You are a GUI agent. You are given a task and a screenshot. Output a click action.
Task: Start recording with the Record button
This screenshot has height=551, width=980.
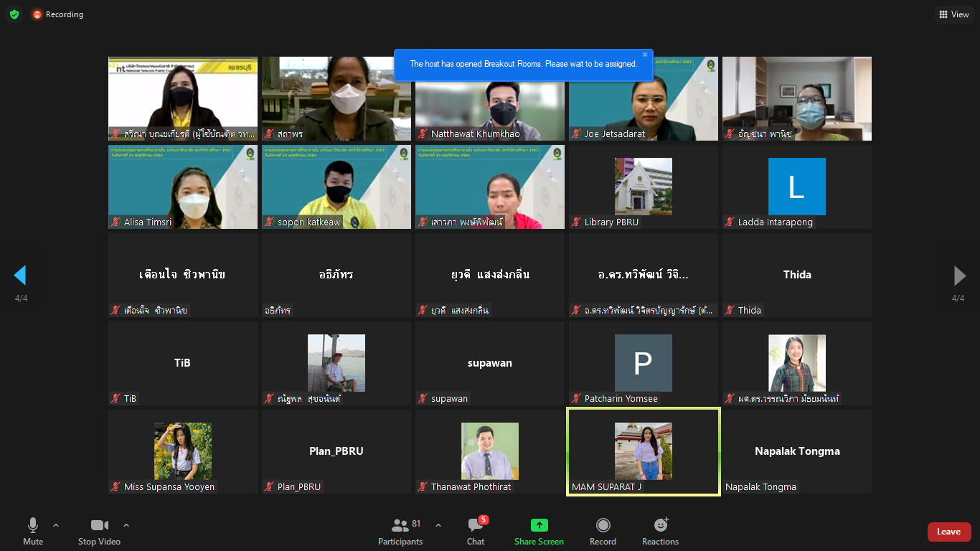(x=603, y=532)
